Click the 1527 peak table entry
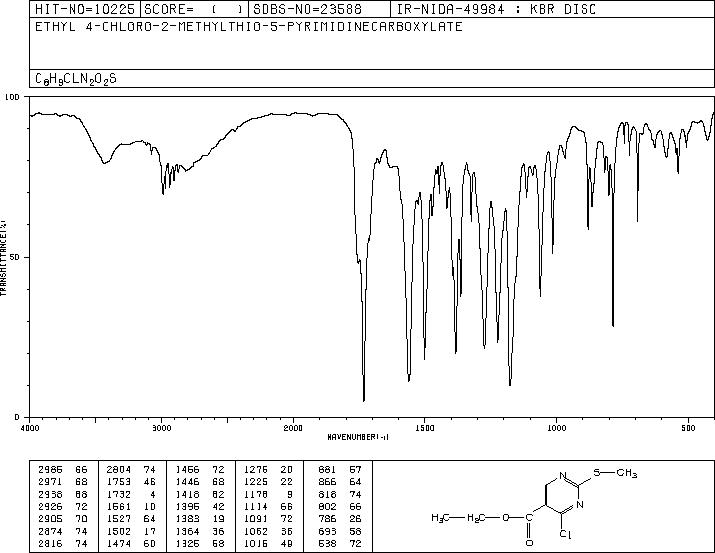 click(x=131, y=519)
